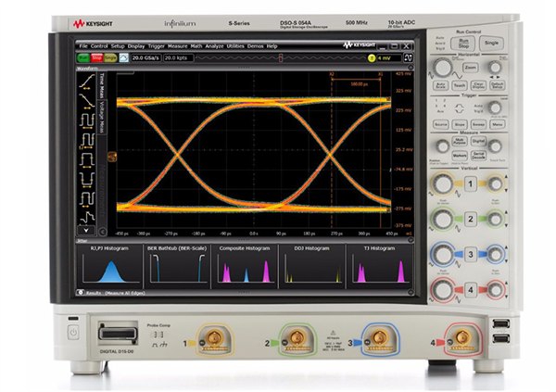Click the auto scale icon beside Single

(x=124, y=57)
